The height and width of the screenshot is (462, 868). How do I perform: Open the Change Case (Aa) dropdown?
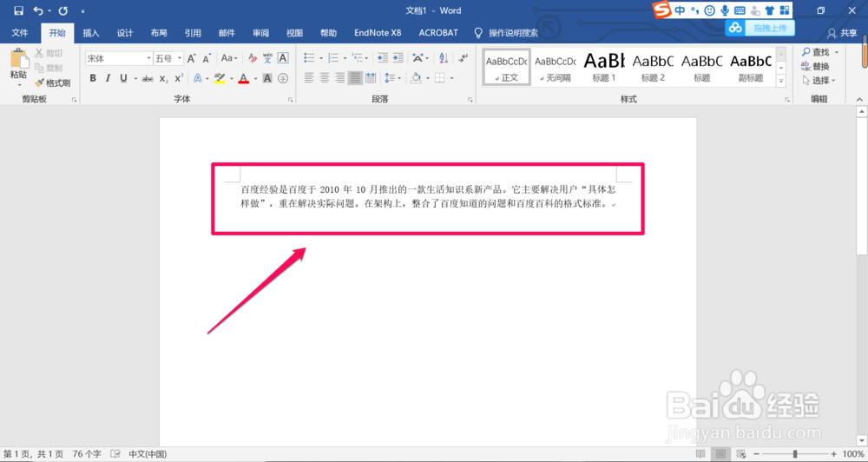[x=229, y=58]
